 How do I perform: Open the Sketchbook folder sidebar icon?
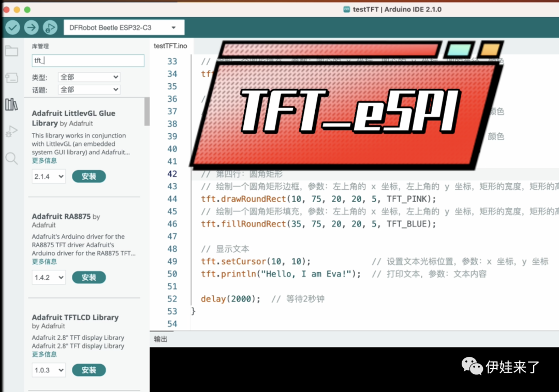click(11, 51)
